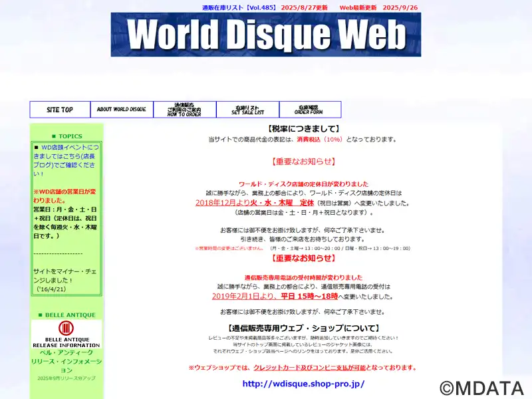
Task: Click the Belle Antique release information logo
Action: pyautogui.click(x=66, y=334)
